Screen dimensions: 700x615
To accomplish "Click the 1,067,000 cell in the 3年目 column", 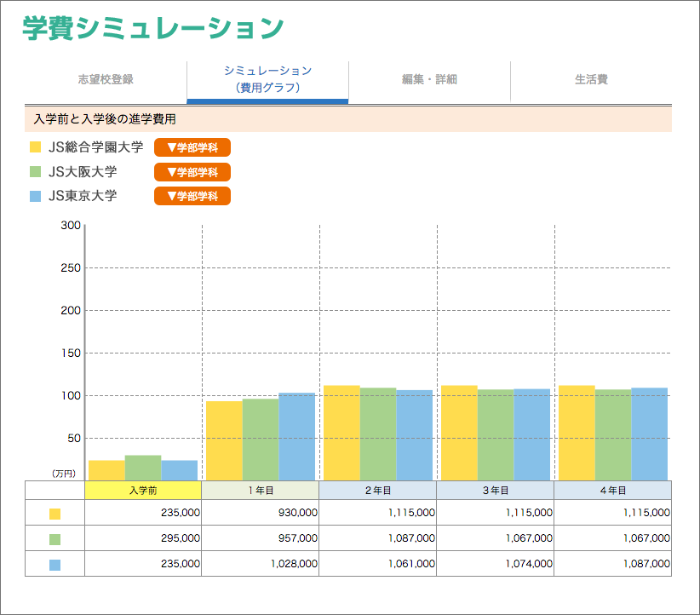I will 495,537.
